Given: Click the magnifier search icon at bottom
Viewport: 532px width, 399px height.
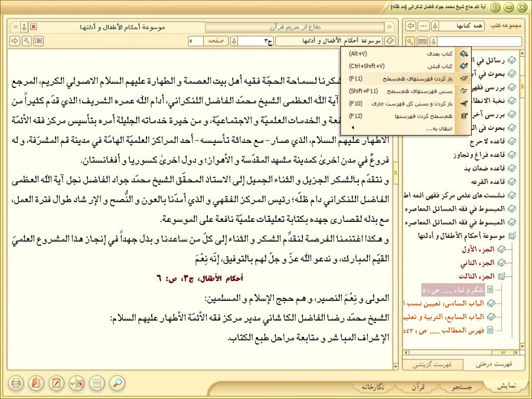Looking at the screenshot, I should click(x=118, y=383).
